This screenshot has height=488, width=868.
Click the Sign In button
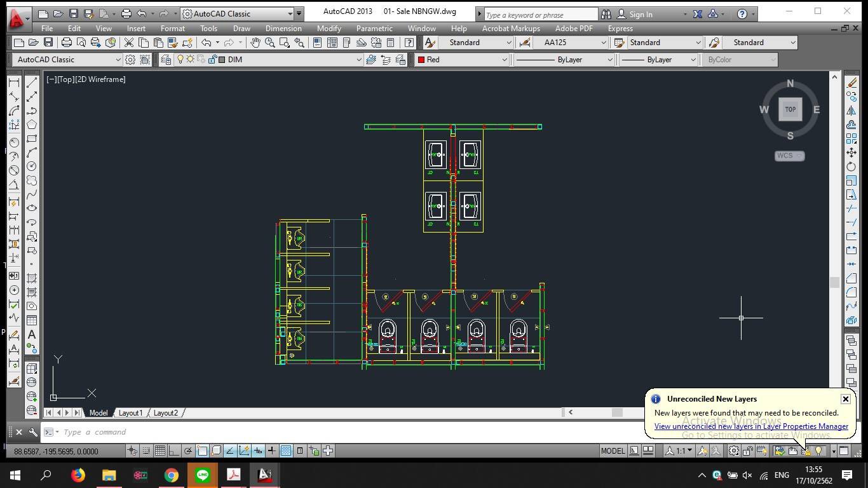tap(641, 14)
